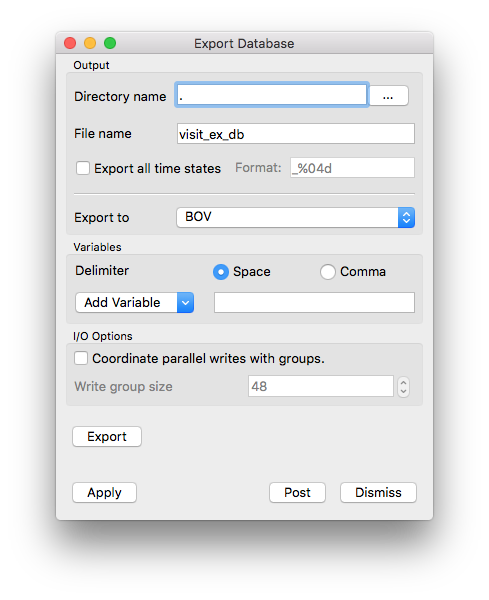This screenshot has width=489, height=600.
Task: Click the Write group size field
Action: click(x=321, y=386)
